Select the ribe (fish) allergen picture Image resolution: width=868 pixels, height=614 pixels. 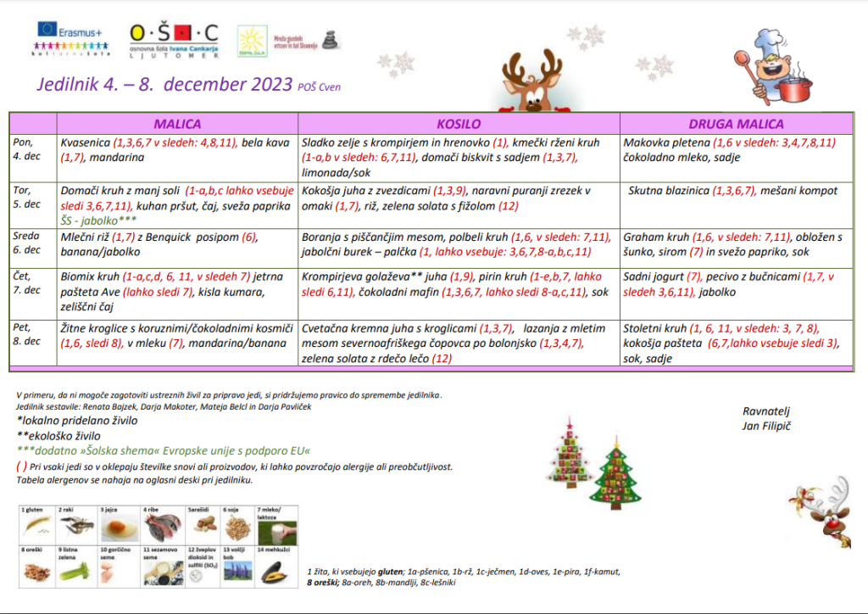click(x=162, y=524)
